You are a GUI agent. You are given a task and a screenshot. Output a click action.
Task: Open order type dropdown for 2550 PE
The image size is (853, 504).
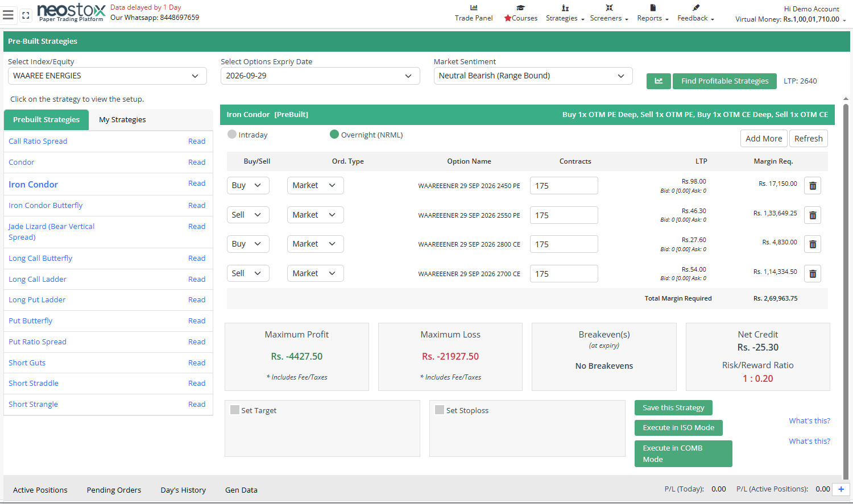pyautogui.click(x=316, y=215)
